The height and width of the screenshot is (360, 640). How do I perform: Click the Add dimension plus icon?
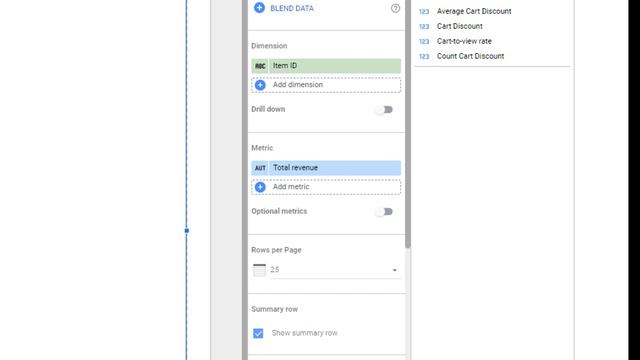click(x=260, y=85)
